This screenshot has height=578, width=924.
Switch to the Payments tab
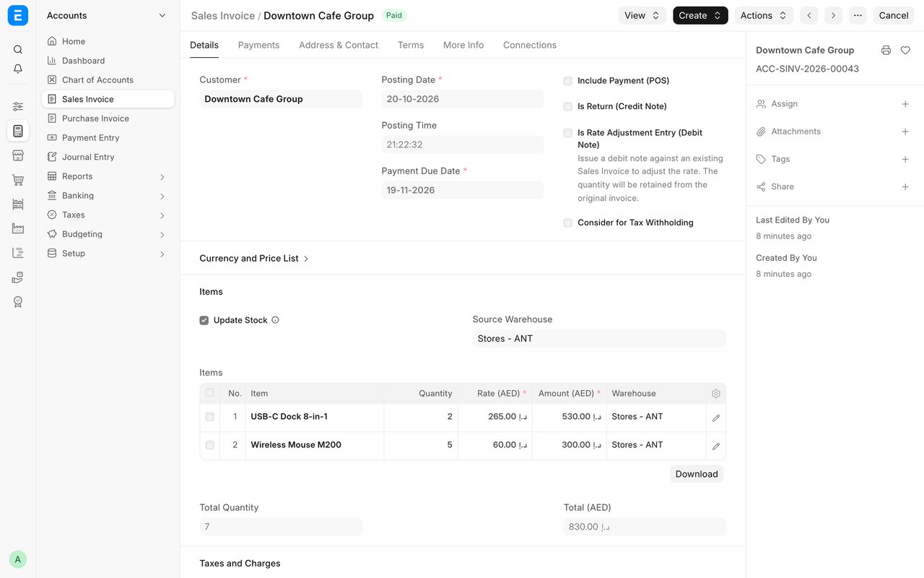coord(258,45)
